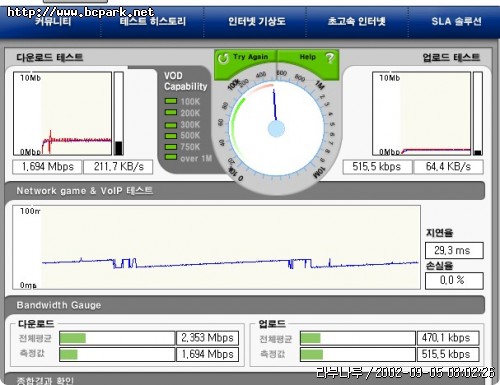Click the speedometer dial center hub
This screenshot has height=385, width=500.
pos(276,129)
